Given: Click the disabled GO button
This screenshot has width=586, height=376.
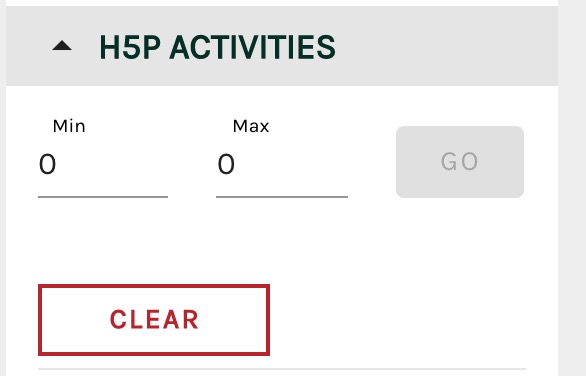Looking at the screenshot, I should (x=460, y=162).
